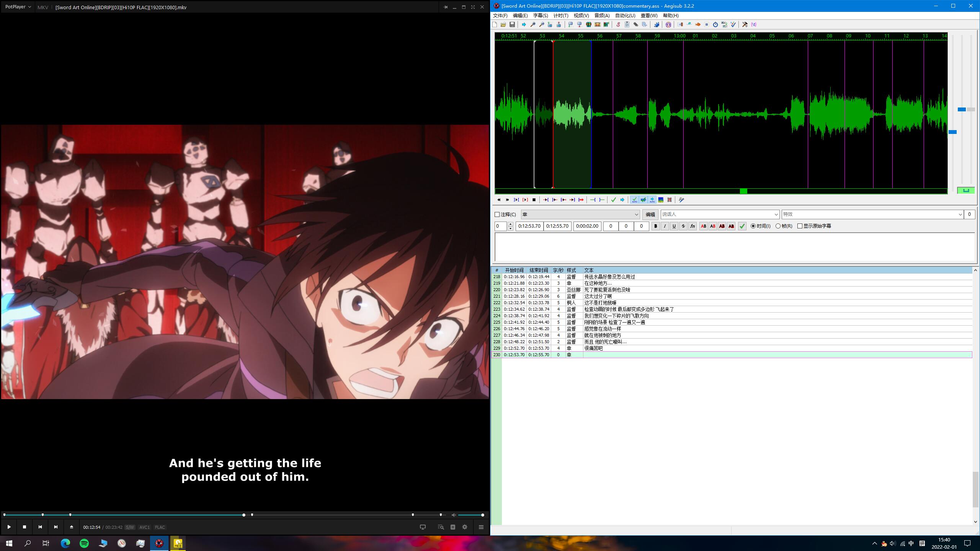Open the Spell Checker icon

coord(733,24)
